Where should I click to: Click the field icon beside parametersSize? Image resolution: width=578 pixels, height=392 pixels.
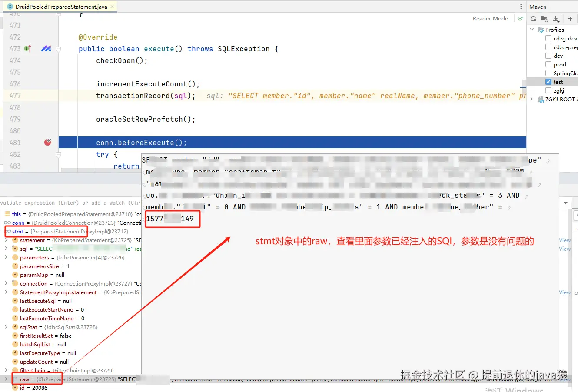[x=15, y=266]
